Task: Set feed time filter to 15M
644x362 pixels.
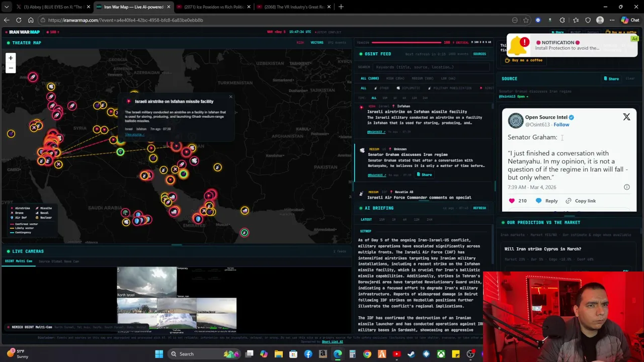Action: (x=385, y=98)
